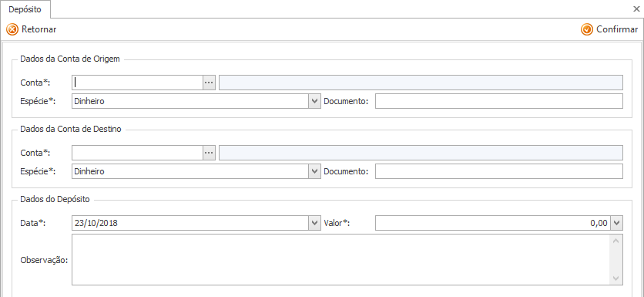Expand origin Espécie dropdown arrow

314,101
